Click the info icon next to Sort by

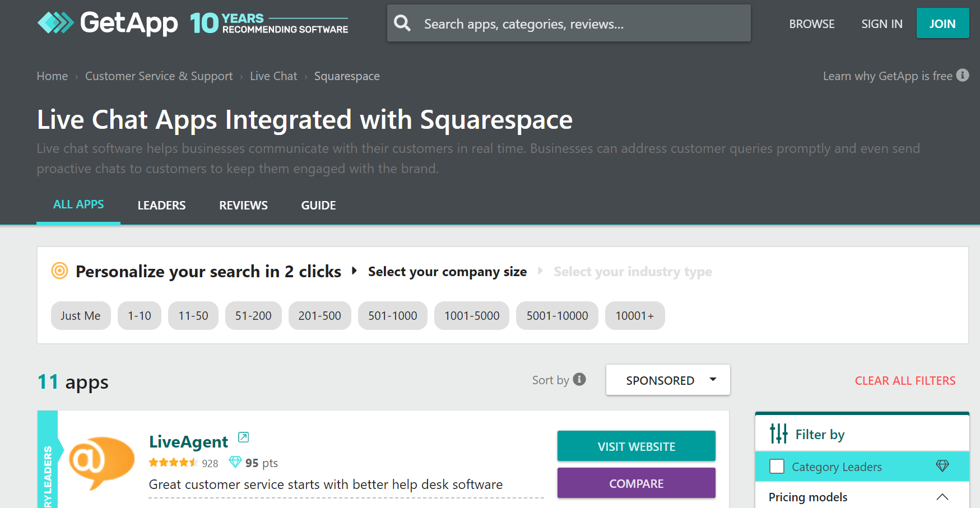point(580,379)
